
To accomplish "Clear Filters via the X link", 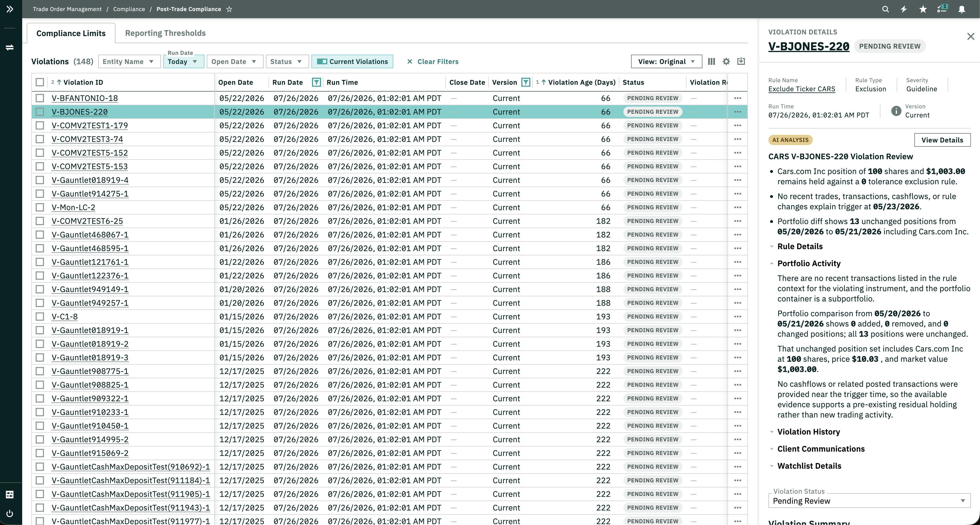I will [433, 62].
